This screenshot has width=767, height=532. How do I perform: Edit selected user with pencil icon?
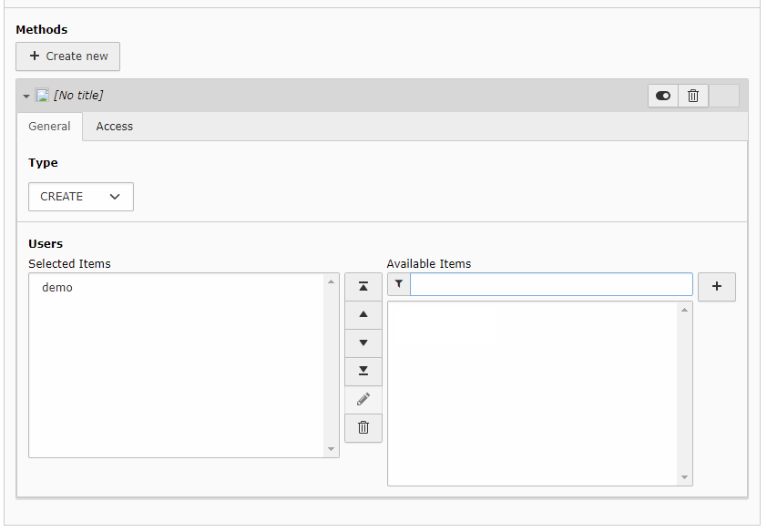click(363, 400)
